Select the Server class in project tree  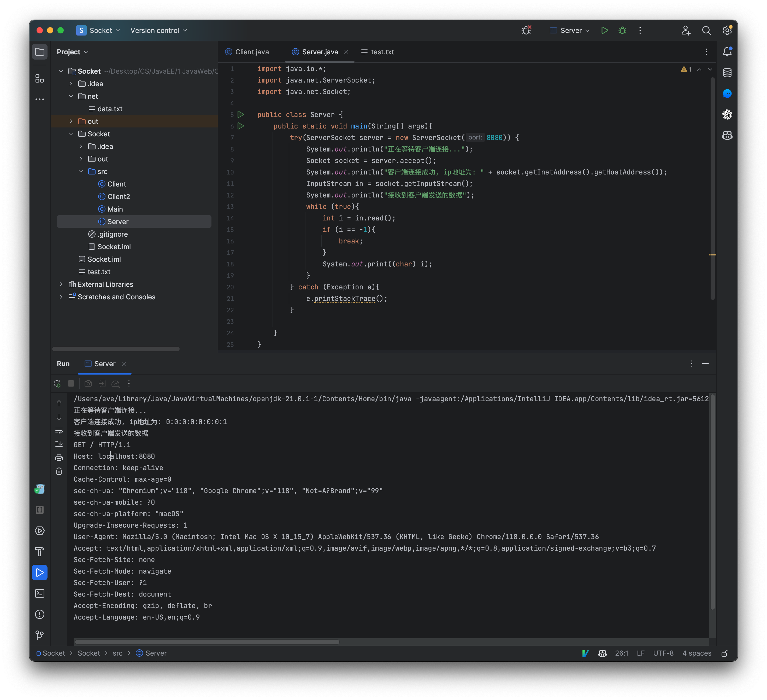(x=118, y=221)
